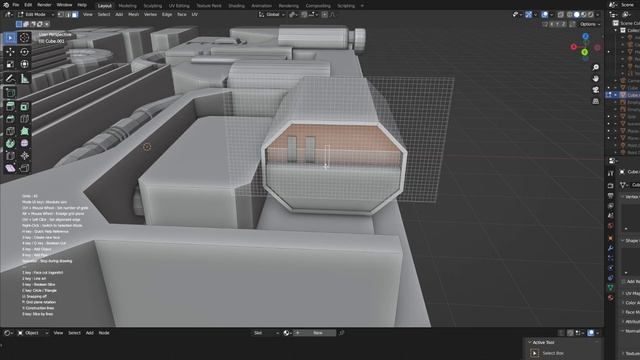Open the Window menu
This screenshot has width=640, height=360.
(64, 5)
